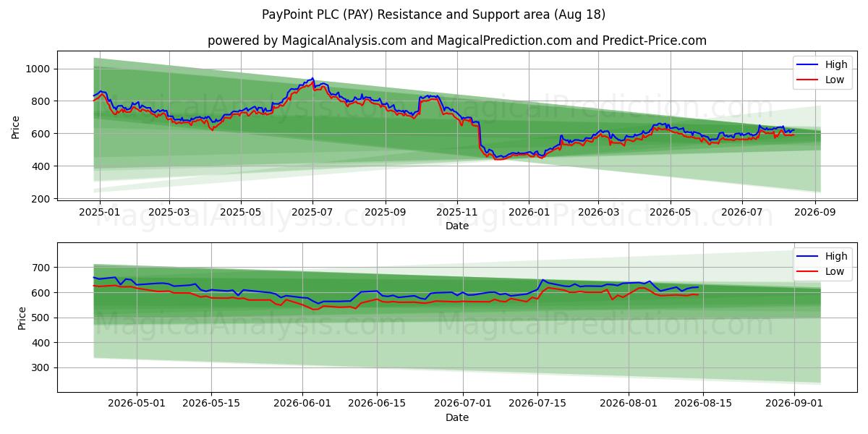The width and height of the screenshot is (868, 434).
Task: Click the "2026-06-15" date tick label
Action: coord(377,405)
